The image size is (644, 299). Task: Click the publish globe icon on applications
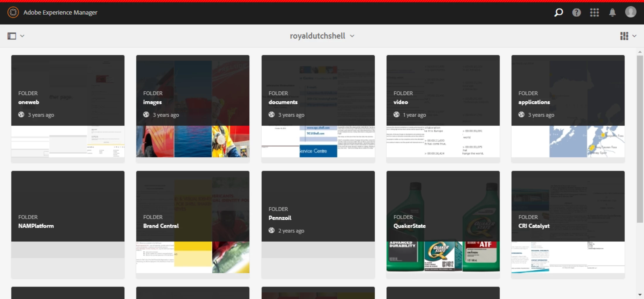pyautogui.click(x=522, y=115)
